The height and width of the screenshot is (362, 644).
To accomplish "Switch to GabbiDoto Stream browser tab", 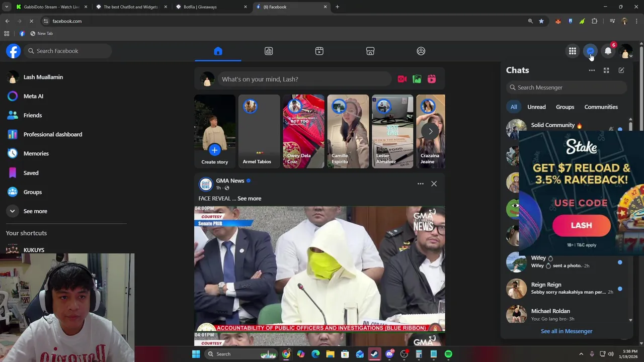I will pos(52,7).
